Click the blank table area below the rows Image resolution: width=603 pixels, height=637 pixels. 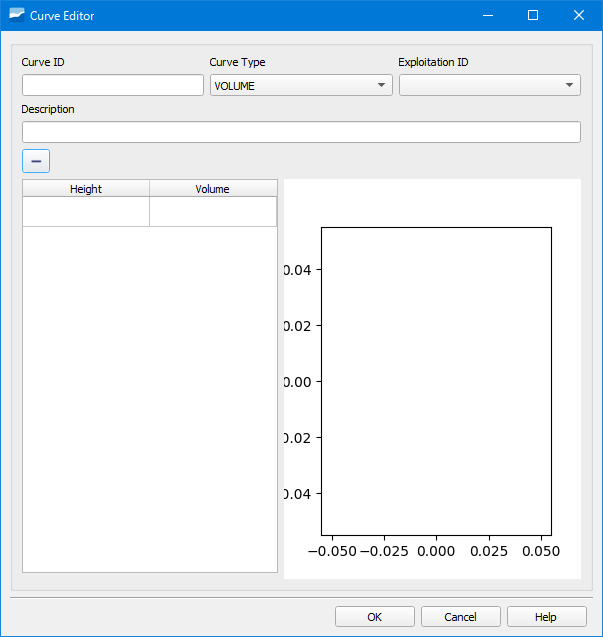pos(150,400)
